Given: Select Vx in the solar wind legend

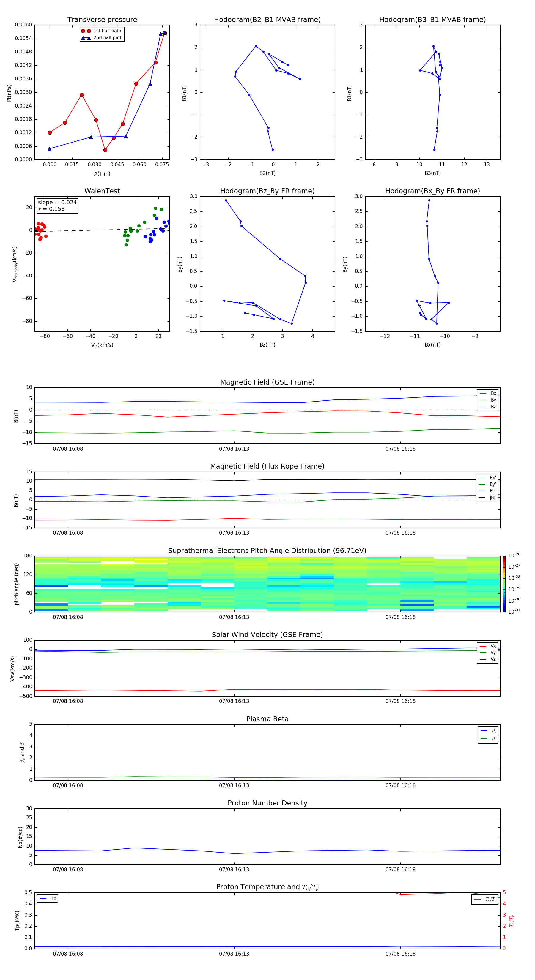Looking at the screenshot, I should (488, 646).
